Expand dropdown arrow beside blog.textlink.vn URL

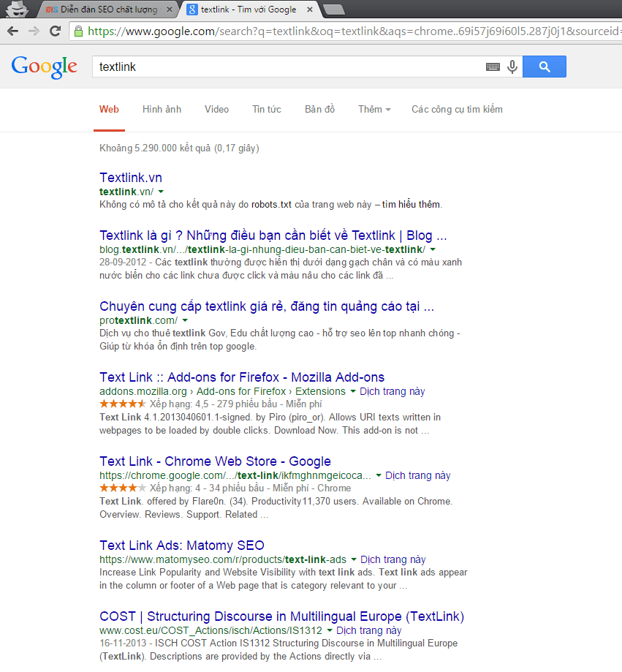433,249
